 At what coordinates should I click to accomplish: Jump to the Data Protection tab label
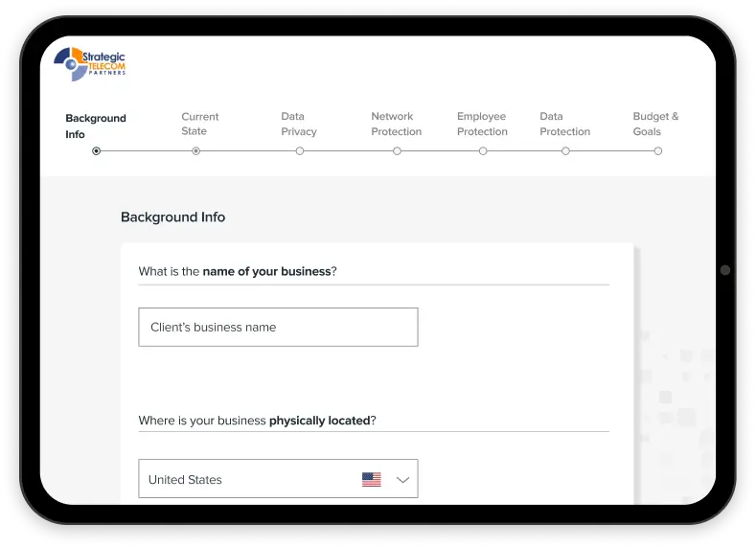564,124
